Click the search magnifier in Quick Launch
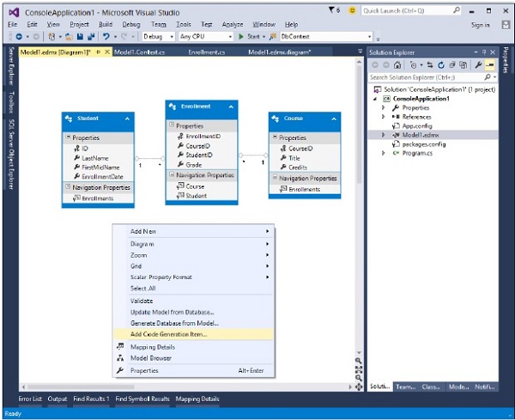Screen dimensions: 515x420 click(x=457, y=10)
